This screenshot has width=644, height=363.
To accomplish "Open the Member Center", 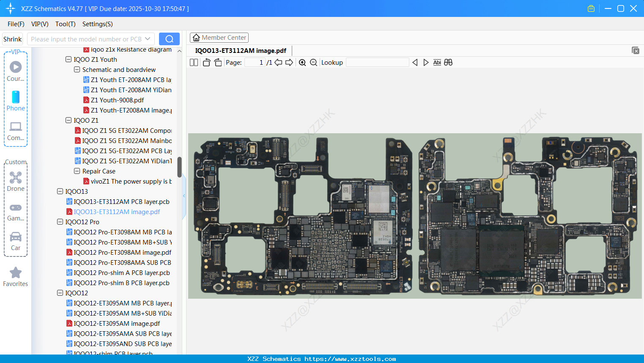I will pyautogui.click(x=219, y=38).
